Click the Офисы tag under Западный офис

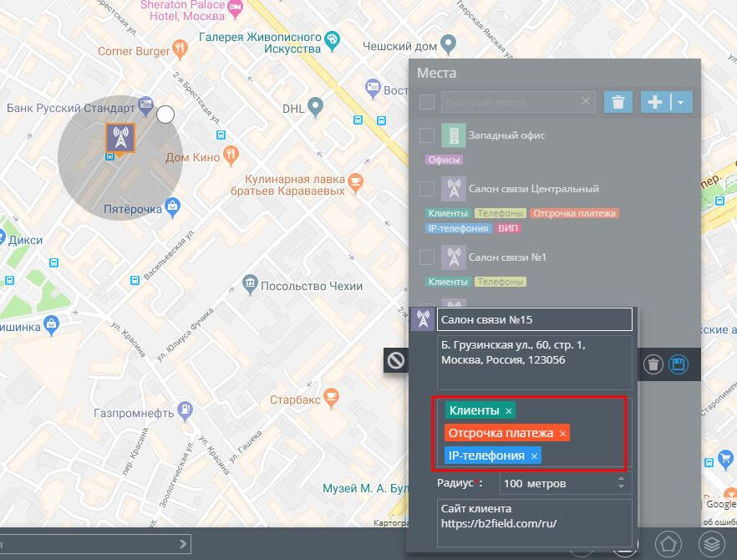pyautogui.click(x=444, y=160)
